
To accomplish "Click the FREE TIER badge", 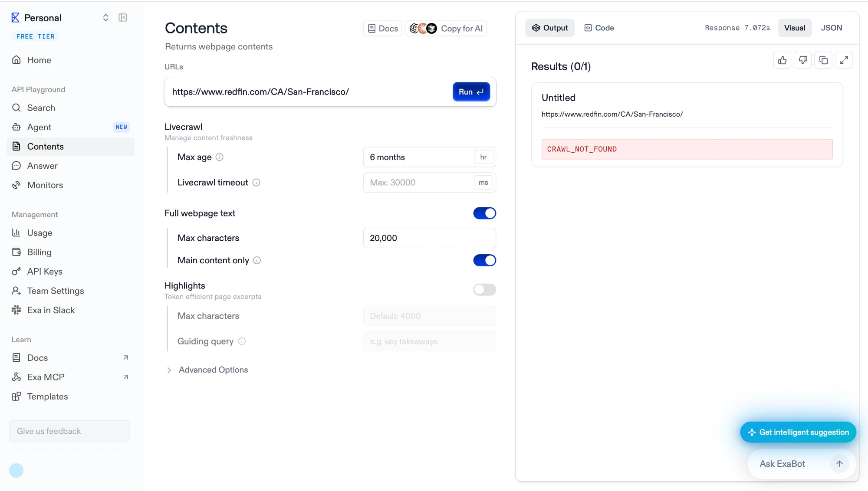I will [36, 36].
